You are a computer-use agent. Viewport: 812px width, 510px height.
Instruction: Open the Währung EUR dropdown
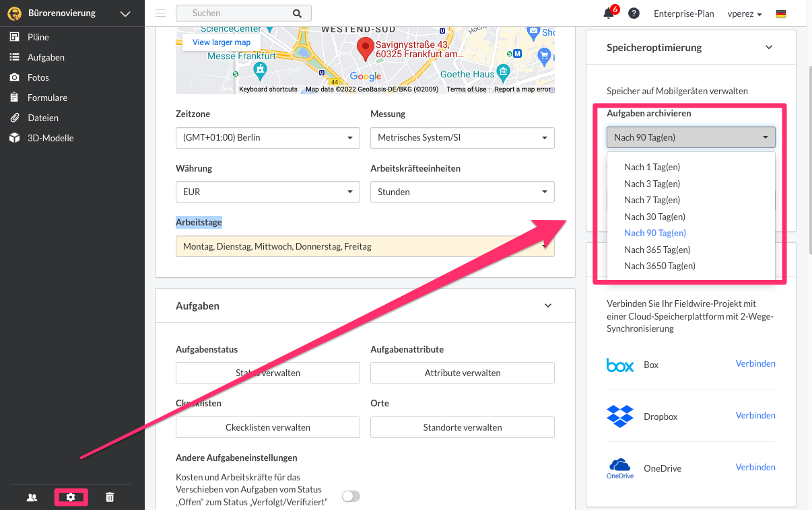click(267, 192)
